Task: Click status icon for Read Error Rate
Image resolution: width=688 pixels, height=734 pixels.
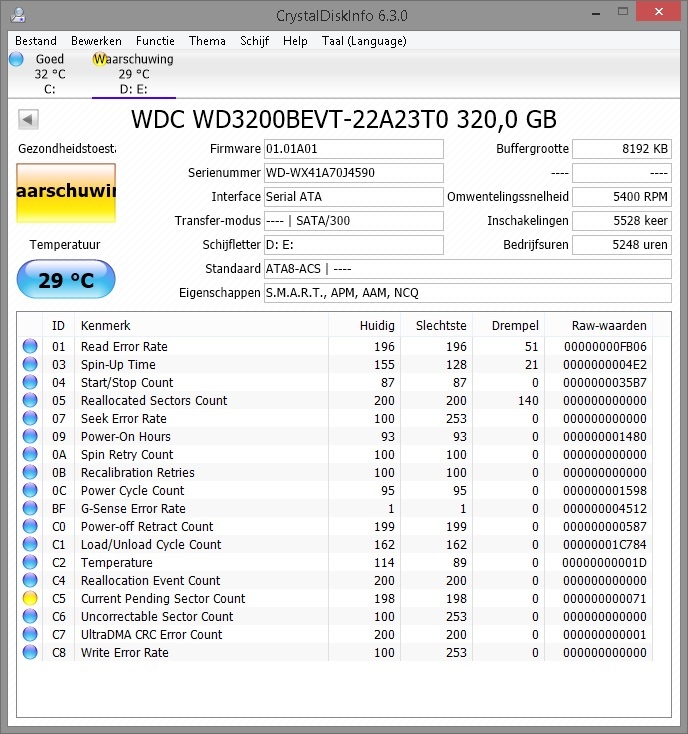Action: click(30, 346)
